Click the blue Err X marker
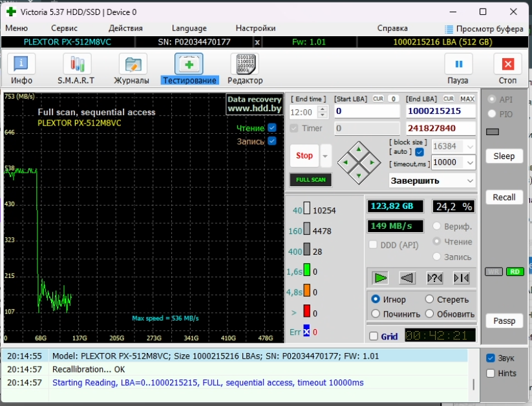The image size is (532, 406). click(306, 330)
